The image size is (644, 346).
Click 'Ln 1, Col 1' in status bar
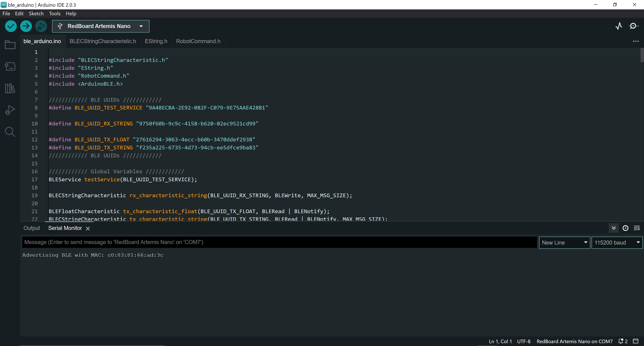coord(500,341)
